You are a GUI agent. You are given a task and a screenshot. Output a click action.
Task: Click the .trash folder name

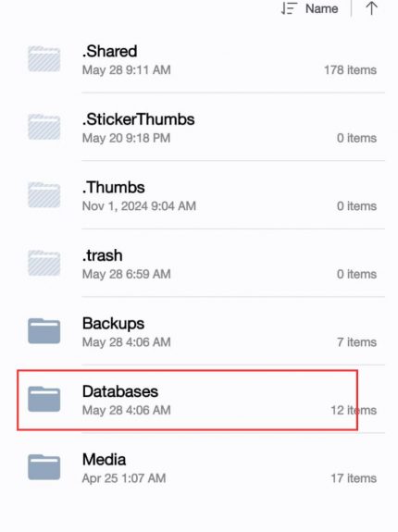point(102,255)
